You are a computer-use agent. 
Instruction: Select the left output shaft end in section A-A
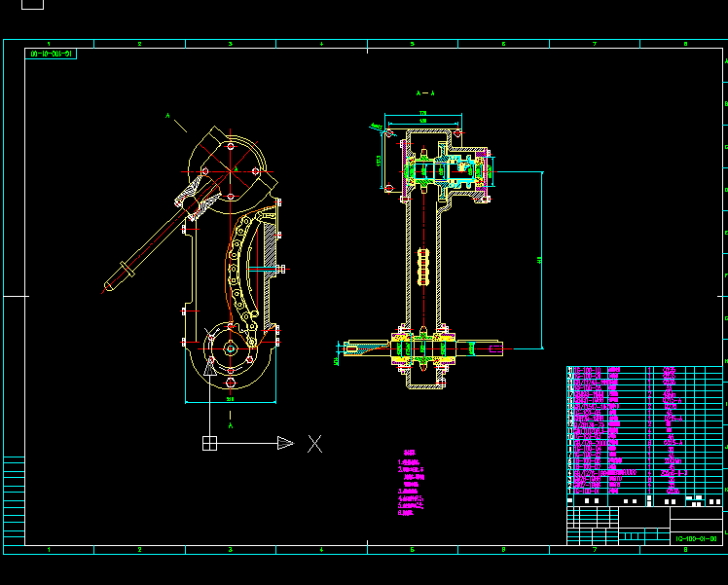click(366, 348)
